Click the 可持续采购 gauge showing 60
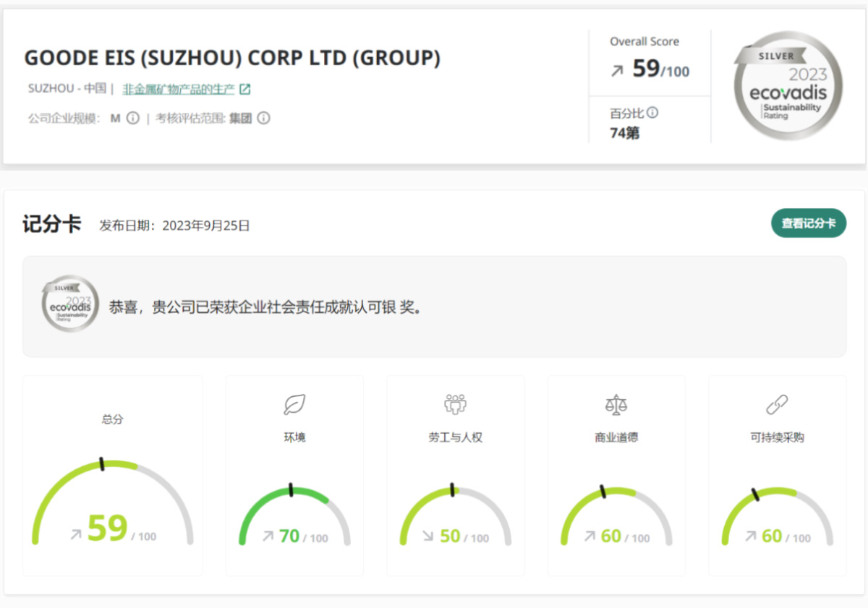 pyautogui.click(x=777, y=517)
